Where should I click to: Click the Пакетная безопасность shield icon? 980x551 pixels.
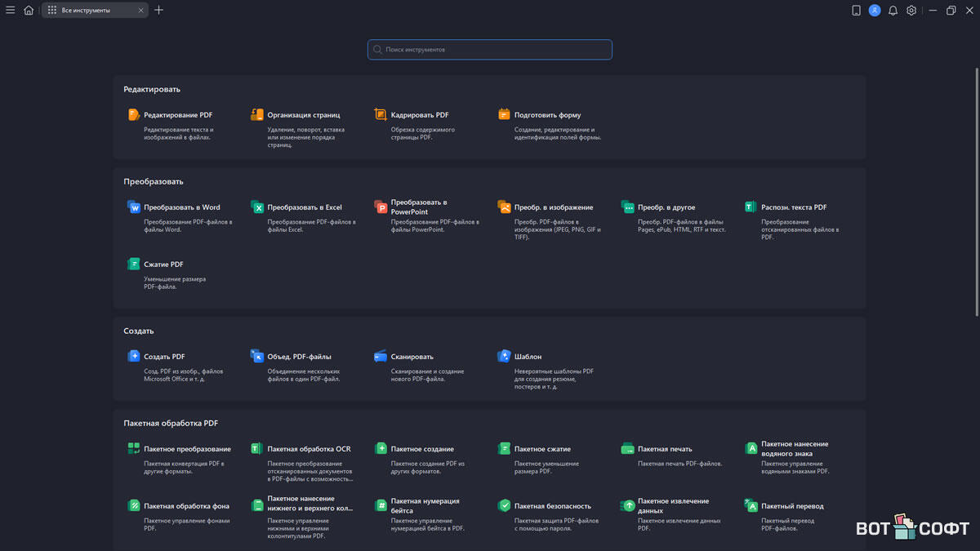pyautogui.click(x=504, y=506)
